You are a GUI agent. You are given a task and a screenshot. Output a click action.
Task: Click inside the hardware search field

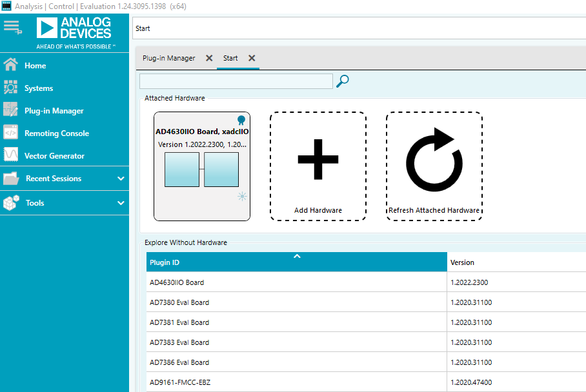click(236, 81)
